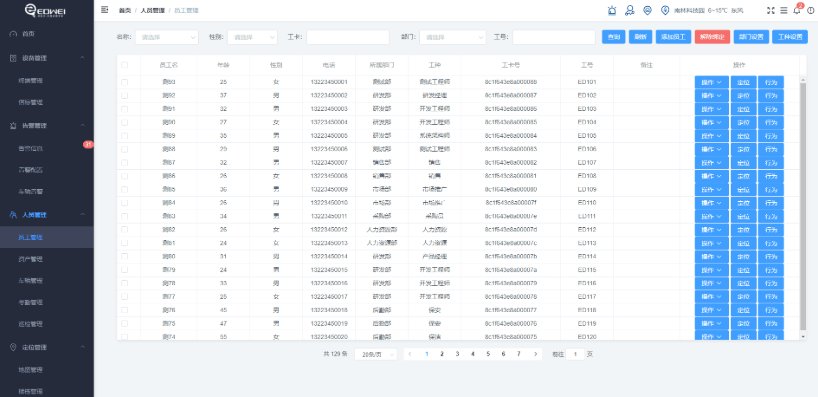Click the home dashboard icon in sidebar
The width and height of the screenshot is (818, 397).
coord(14,33)
